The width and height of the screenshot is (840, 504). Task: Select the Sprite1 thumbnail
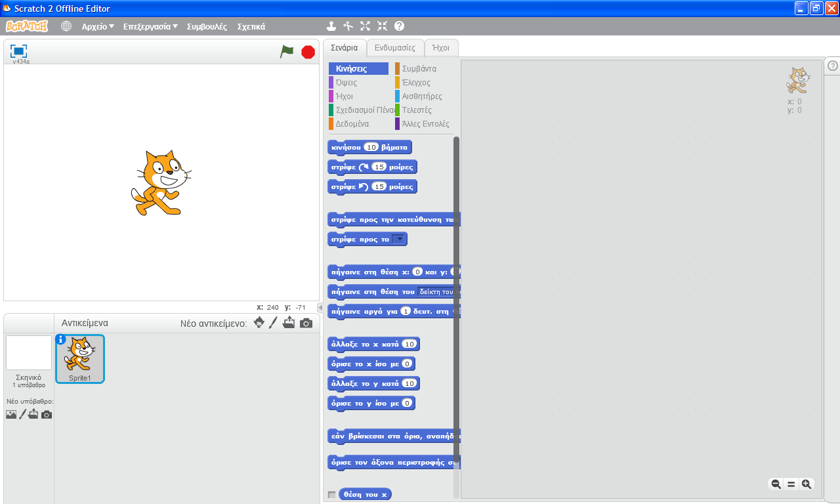pyautogui.click(x=80, y=358)
